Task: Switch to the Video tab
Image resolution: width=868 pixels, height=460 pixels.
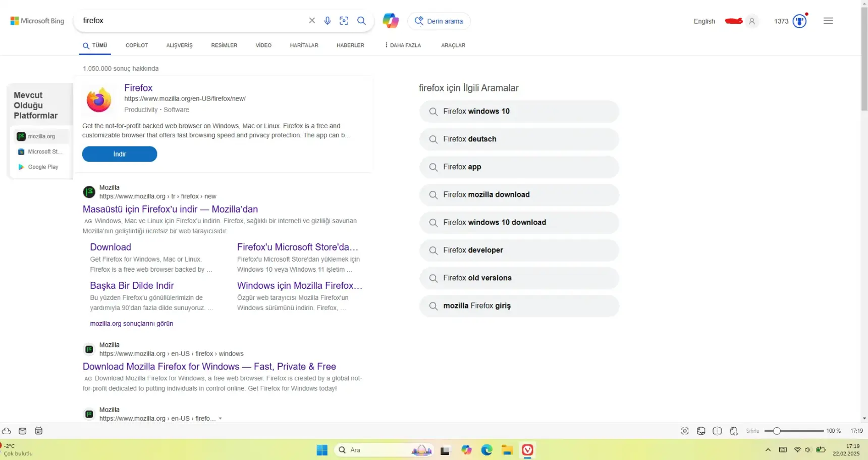Action: tap(263, 45)
